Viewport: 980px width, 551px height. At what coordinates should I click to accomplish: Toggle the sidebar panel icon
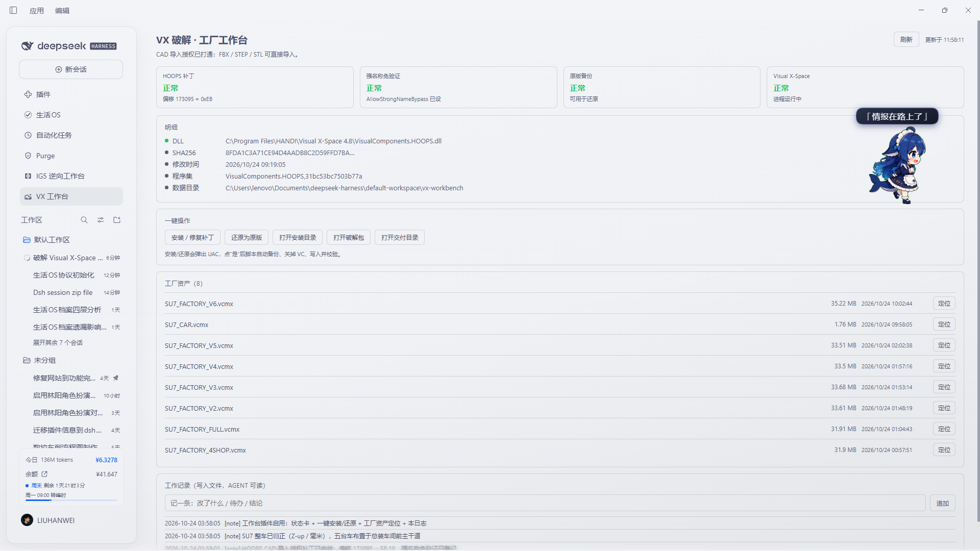coord(13,10)
